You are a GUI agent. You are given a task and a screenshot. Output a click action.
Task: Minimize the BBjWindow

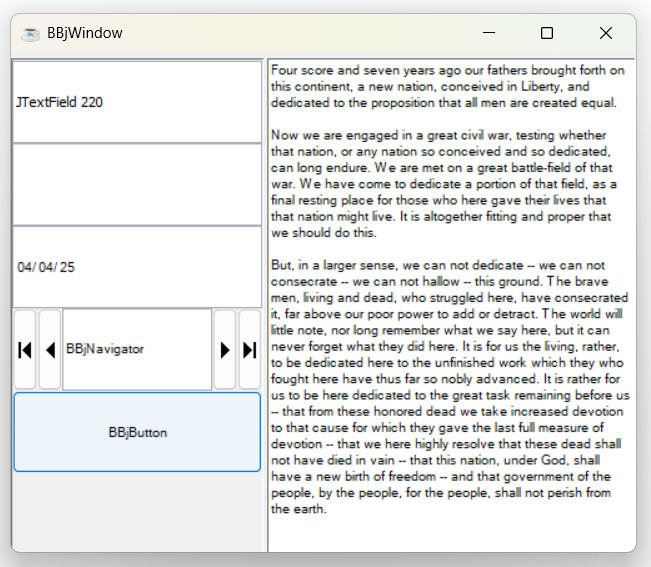tap(489, 33)
